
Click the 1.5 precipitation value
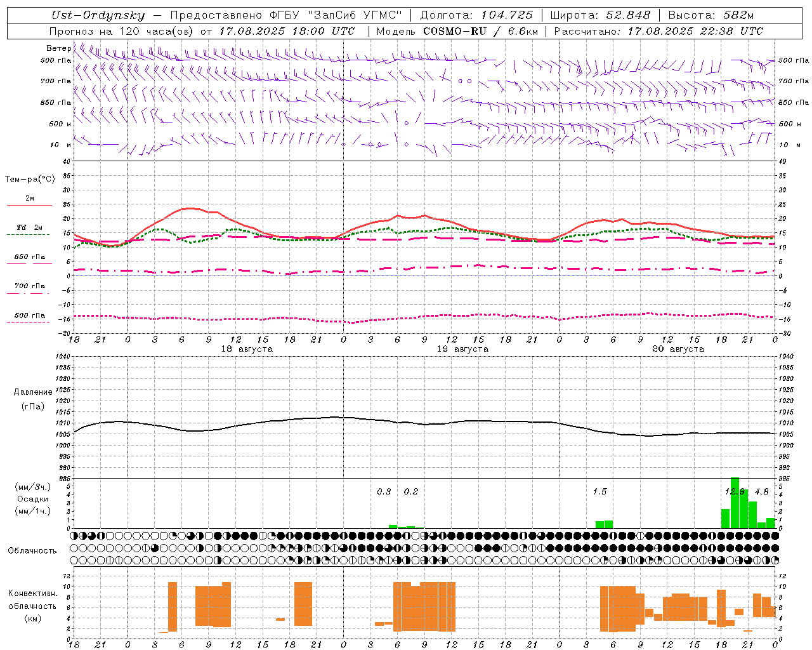tap(599, 491)
